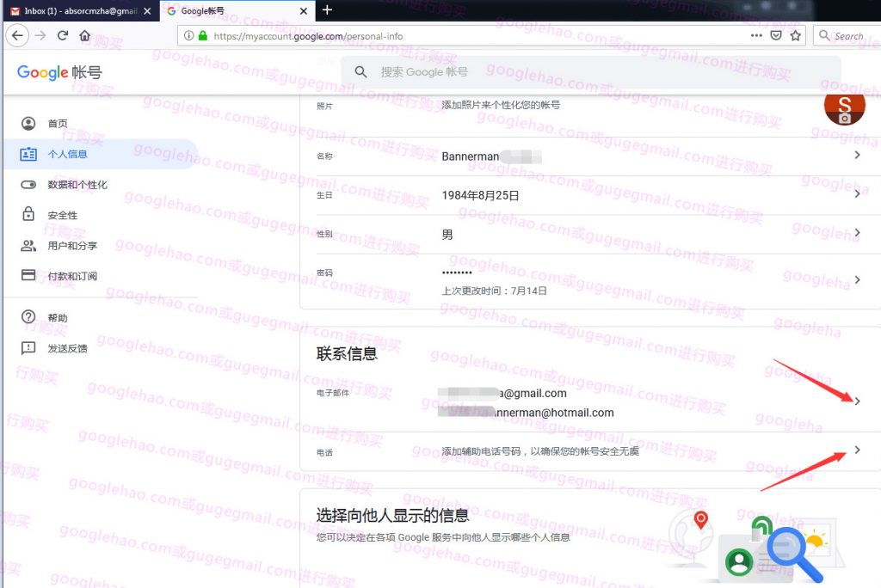Viewport: 881px width, 588px height.
Task: Click the green padlock security icon
Action: (x=203, y=36)
